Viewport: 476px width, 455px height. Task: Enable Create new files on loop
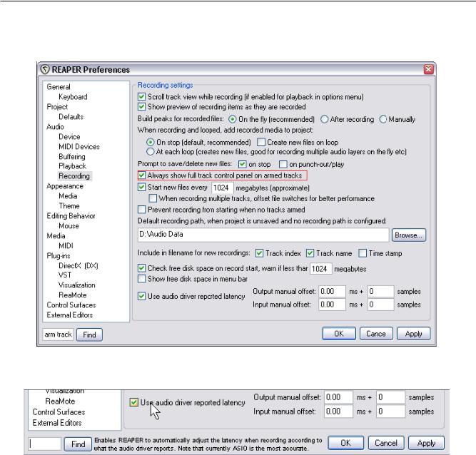(x=261, y=142)
